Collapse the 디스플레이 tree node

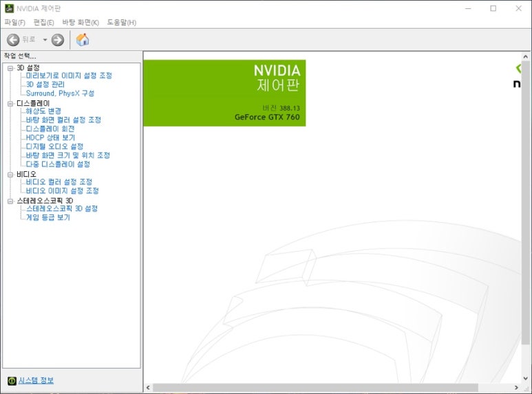(x=10, y=103)
